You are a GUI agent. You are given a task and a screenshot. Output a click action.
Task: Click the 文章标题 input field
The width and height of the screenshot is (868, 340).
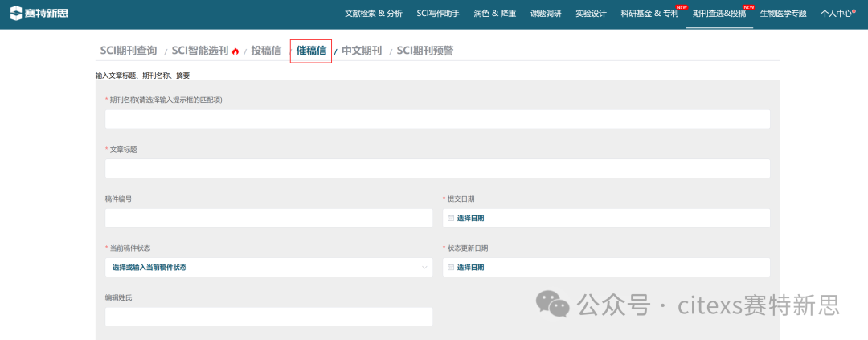437,168
